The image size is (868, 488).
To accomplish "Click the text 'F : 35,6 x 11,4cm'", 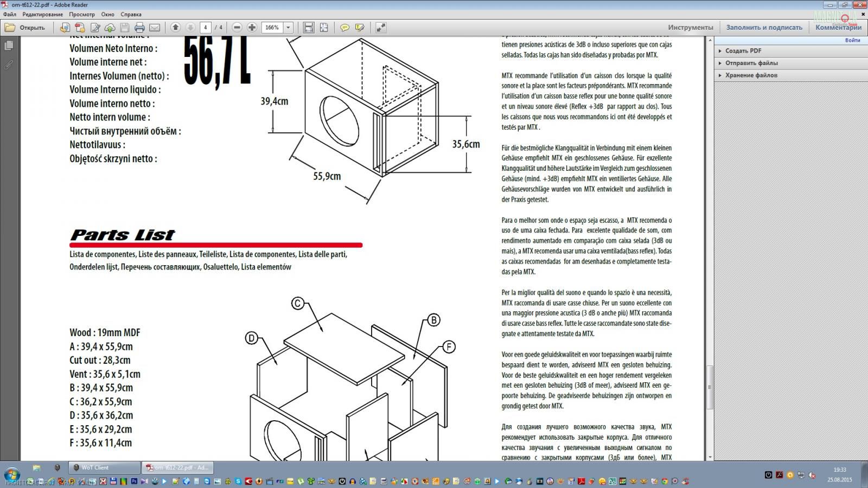I will (x=100, y=443).
